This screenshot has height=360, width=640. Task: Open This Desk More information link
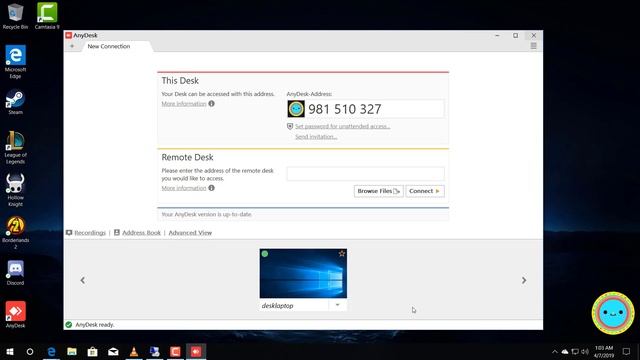pos(184,104)
